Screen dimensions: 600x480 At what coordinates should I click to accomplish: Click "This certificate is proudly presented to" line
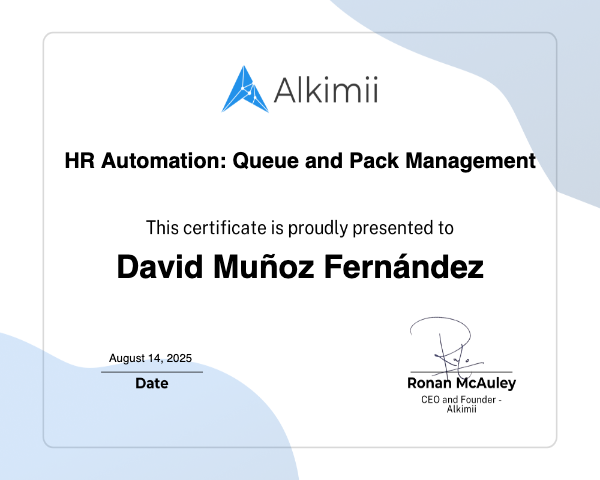tap(300, 228)
